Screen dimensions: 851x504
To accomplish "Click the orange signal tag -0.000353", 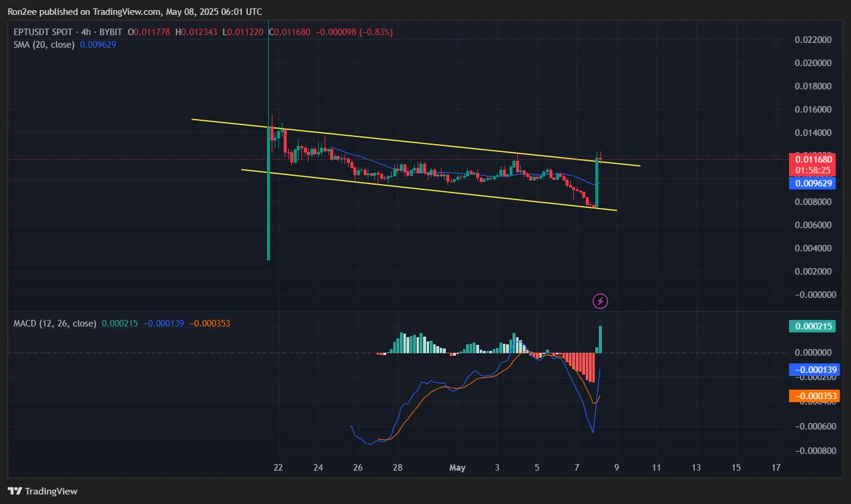I will [x=814, y=396].
